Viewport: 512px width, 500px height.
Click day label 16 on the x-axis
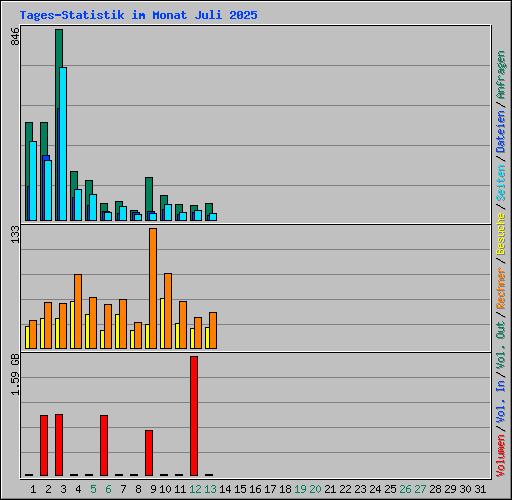coord(255,489)
